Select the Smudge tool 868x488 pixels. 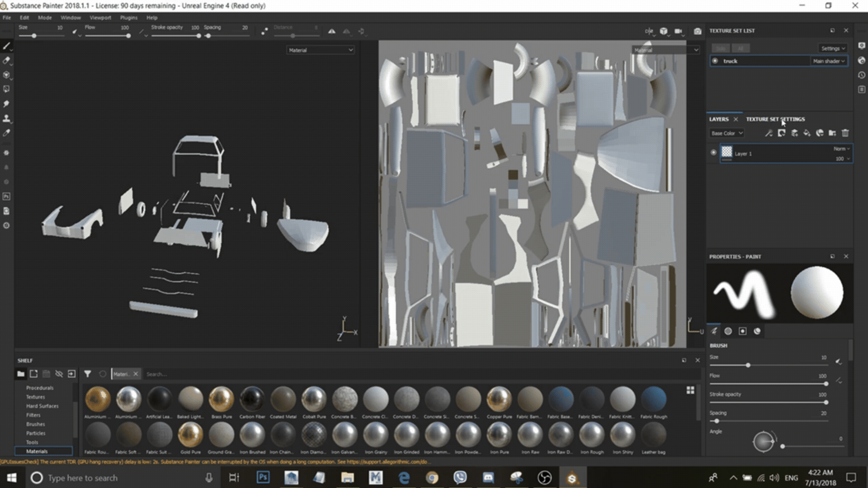[6, 104]
